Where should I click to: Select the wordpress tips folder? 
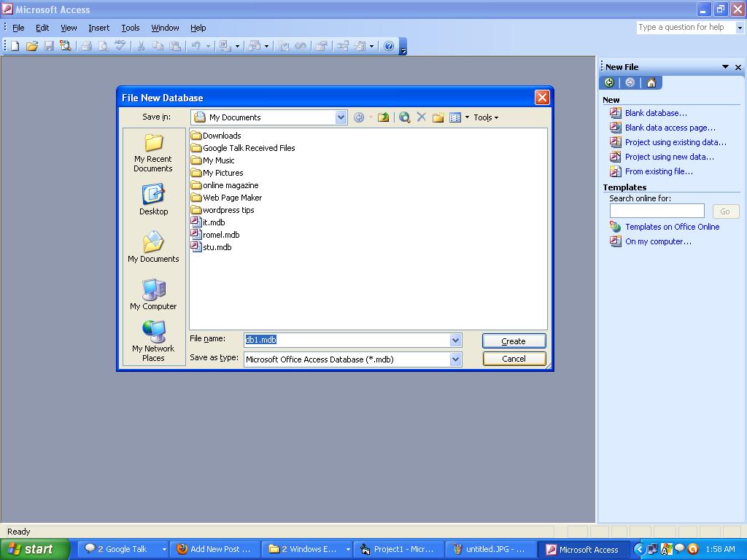[222, 210]
